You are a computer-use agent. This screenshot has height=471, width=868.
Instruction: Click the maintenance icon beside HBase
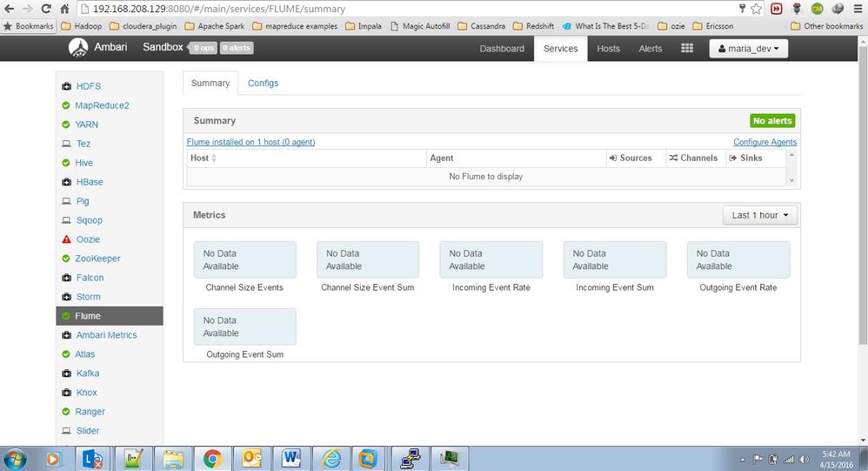tap(66, 182)
